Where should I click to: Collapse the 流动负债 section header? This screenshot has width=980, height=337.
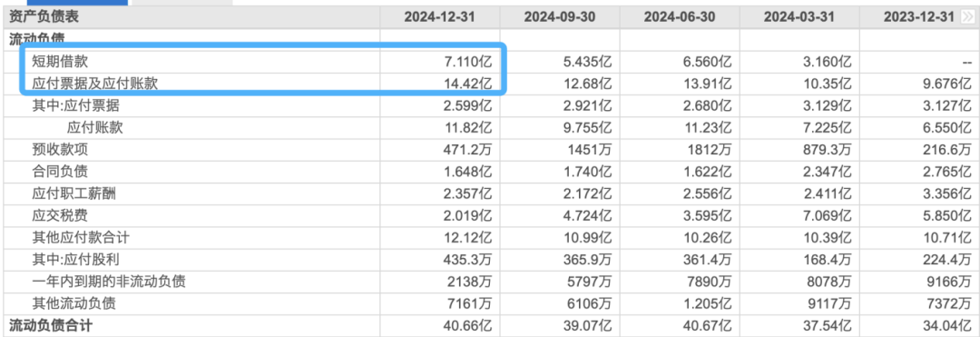pyautogui.click(x=37, y=39)
